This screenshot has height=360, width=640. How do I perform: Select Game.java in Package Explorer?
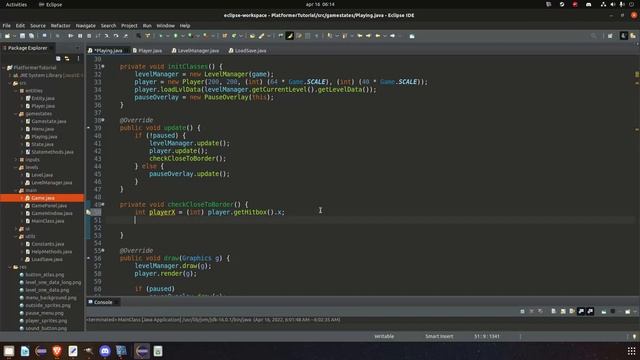43,198
